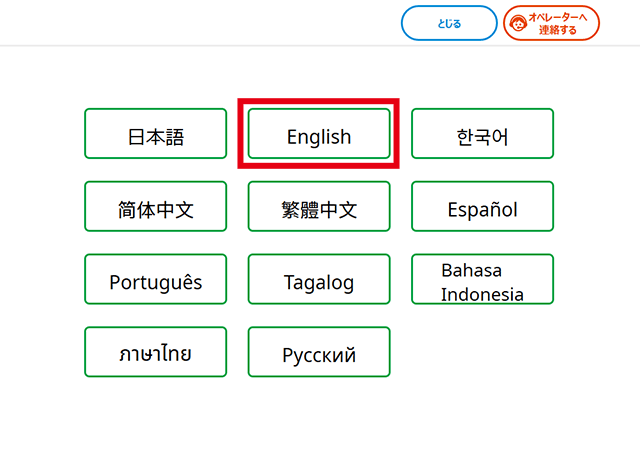The width and height of the screenshot is (640, 472).
Task: Click the operator headset face icon
Action: click(x=519, y=23)
